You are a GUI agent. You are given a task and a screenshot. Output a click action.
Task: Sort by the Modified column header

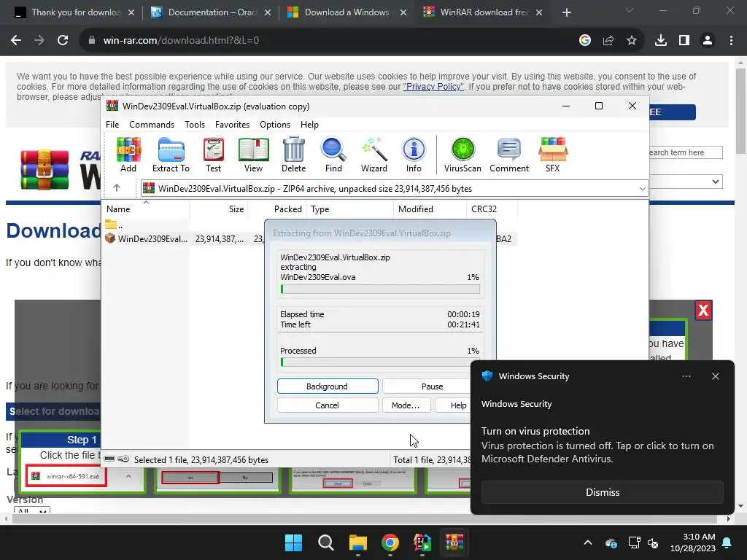click(430, 209)
